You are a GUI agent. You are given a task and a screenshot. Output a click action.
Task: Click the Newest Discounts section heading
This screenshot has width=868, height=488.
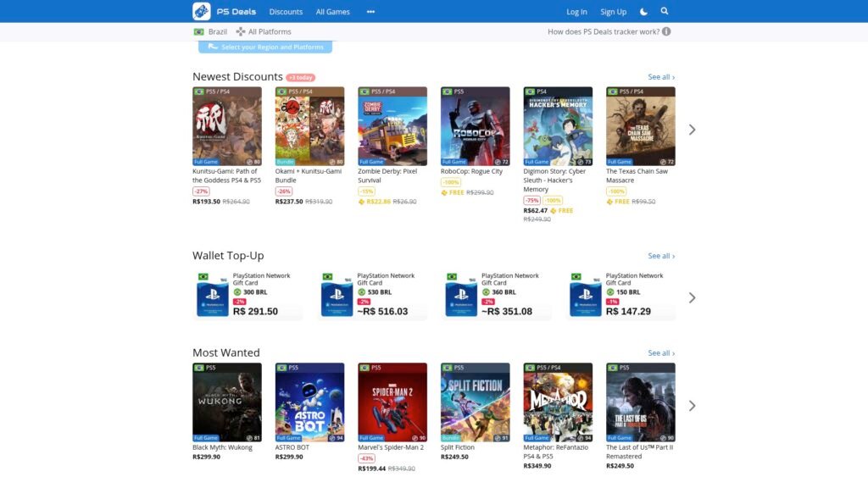click(237, 77)
